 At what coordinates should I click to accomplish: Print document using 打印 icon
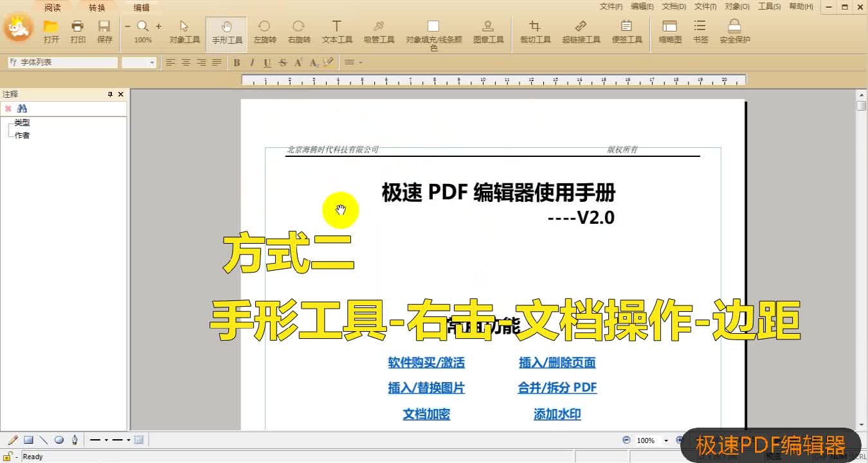click(78, 32)
